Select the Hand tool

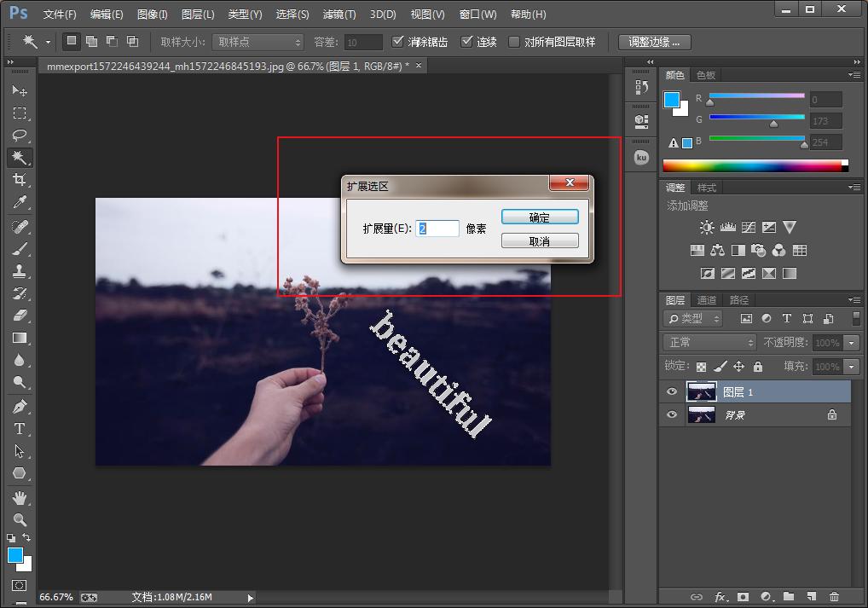tap(20, 497)
